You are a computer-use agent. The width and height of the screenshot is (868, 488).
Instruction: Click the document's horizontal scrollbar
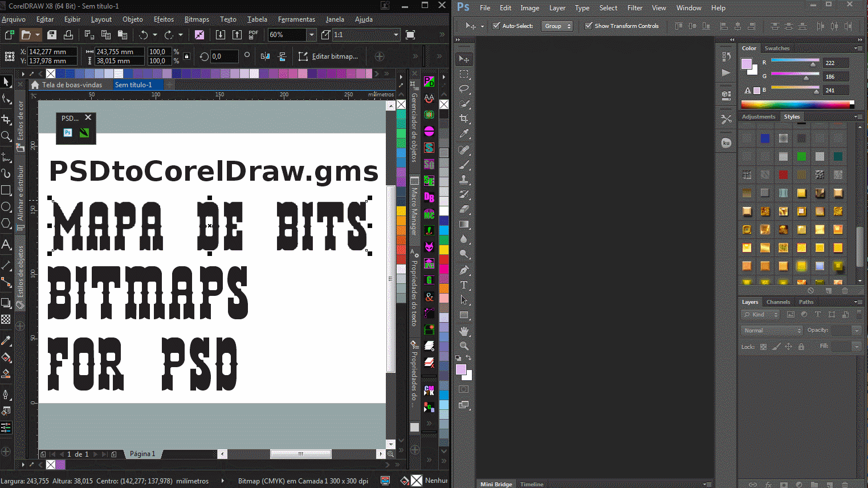coord(300,454)
